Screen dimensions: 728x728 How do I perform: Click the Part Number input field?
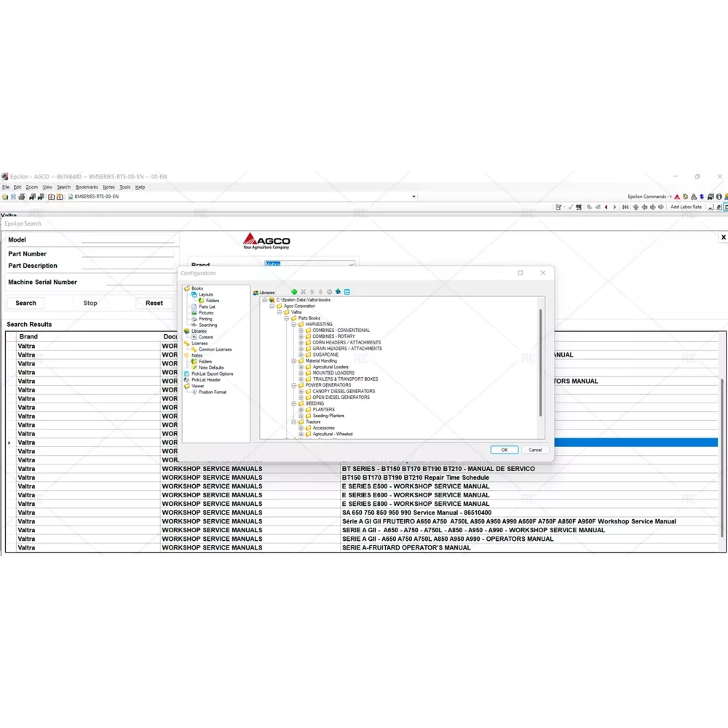click(x=127, y=254)
